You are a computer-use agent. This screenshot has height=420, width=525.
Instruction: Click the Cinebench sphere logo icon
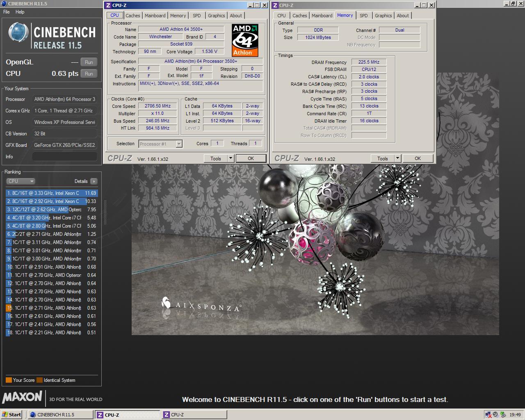19,33
